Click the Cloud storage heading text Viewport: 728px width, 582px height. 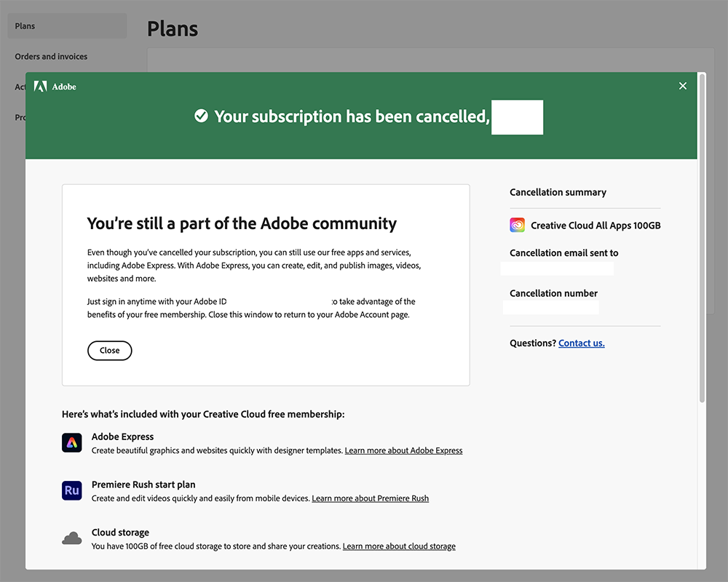(120, 533)
